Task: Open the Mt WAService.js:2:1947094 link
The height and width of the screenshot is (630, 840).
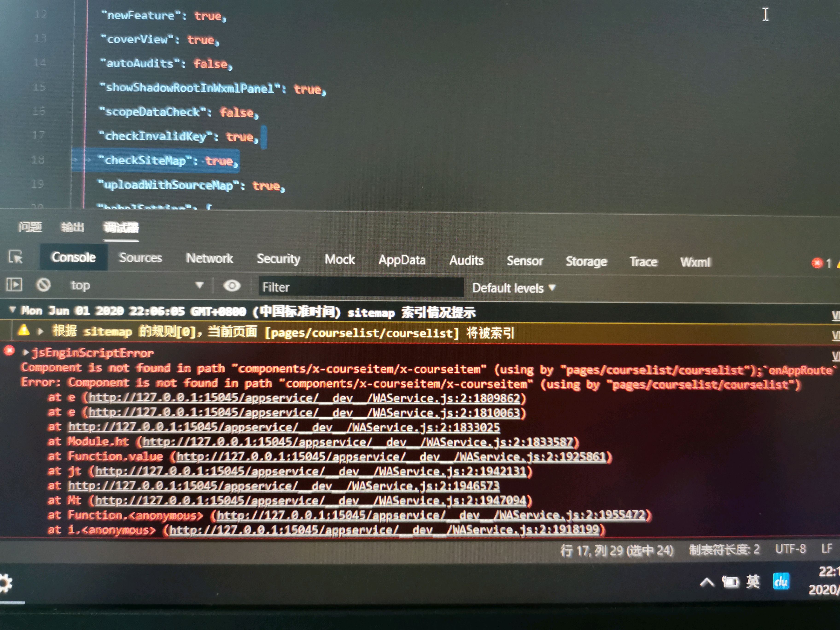Action: [x=311, y=501]
